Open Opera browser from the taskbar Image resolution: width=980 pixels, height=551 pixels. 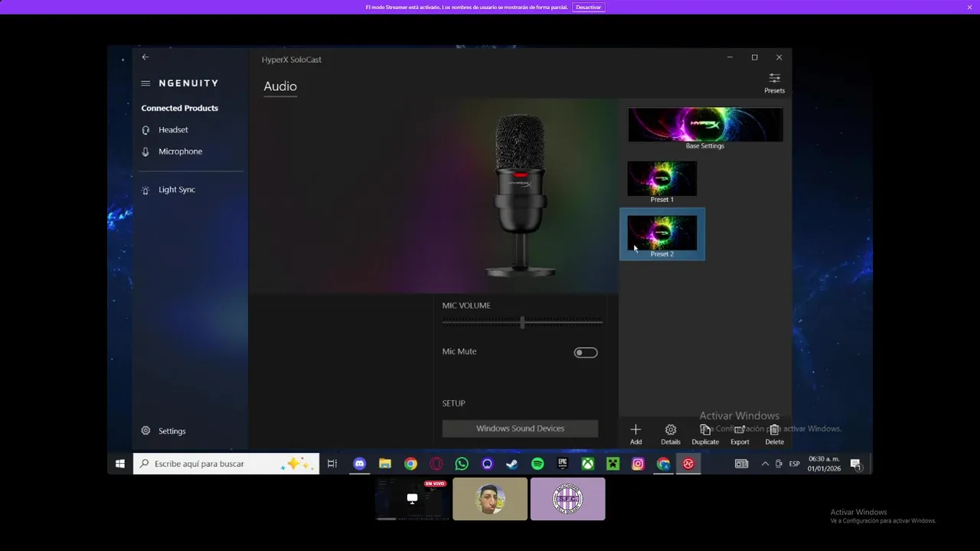pos(436,464)
